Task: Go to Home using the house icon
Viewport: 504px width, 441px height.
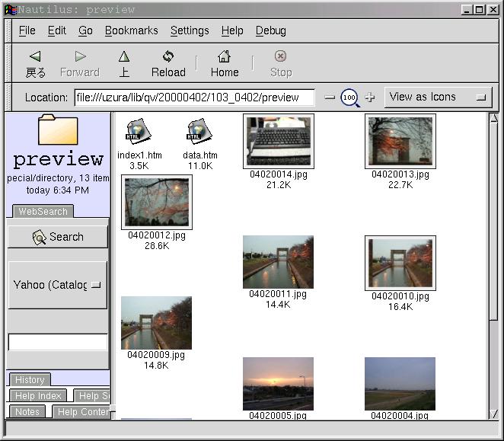Action: pyautogui.click(x=225, y=57)
